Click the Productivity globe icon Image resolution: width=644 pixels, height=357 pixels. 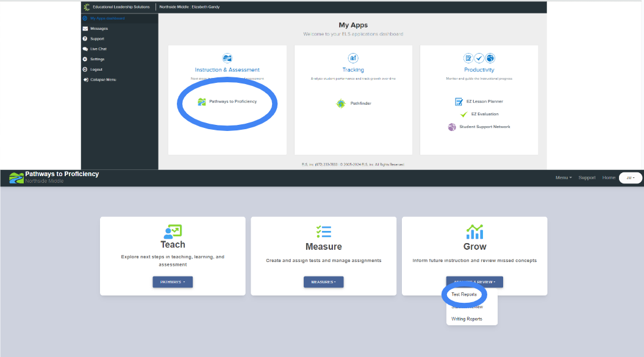pos(490,58)
